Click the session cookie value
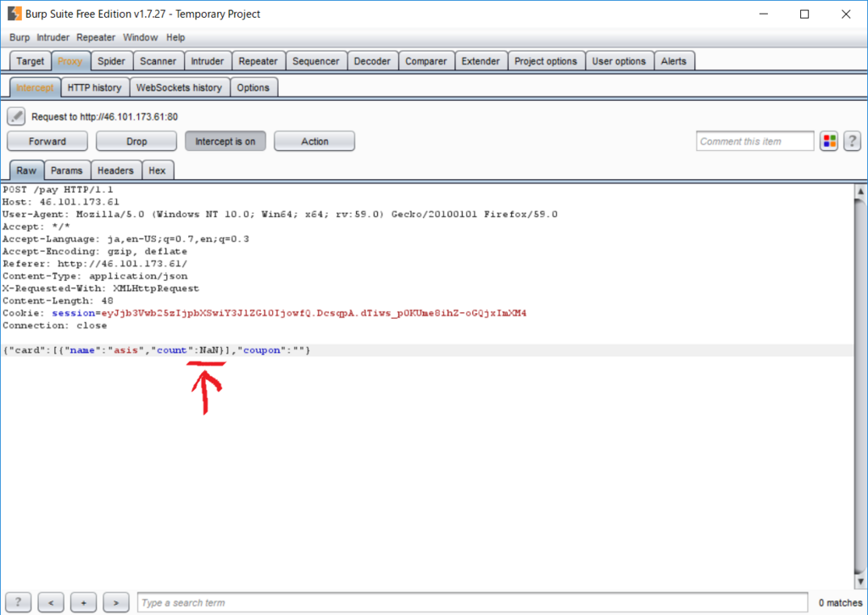 (314, 313)
